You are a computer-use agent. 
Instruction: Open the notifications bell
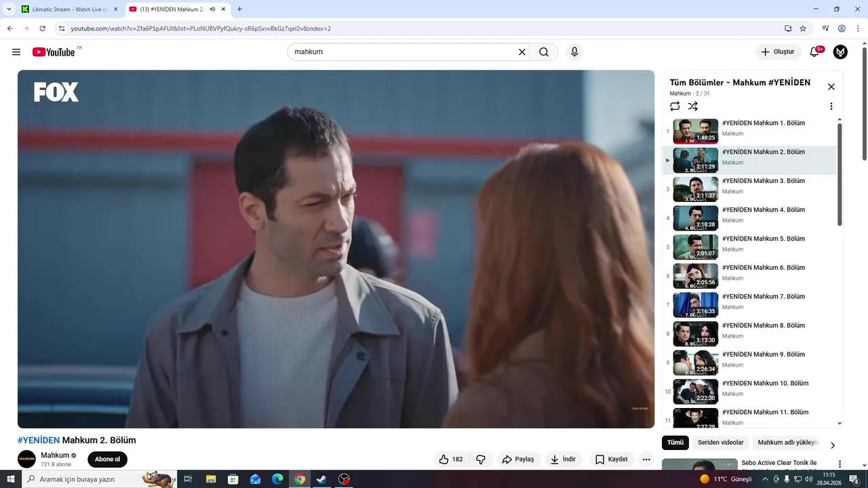814,52
